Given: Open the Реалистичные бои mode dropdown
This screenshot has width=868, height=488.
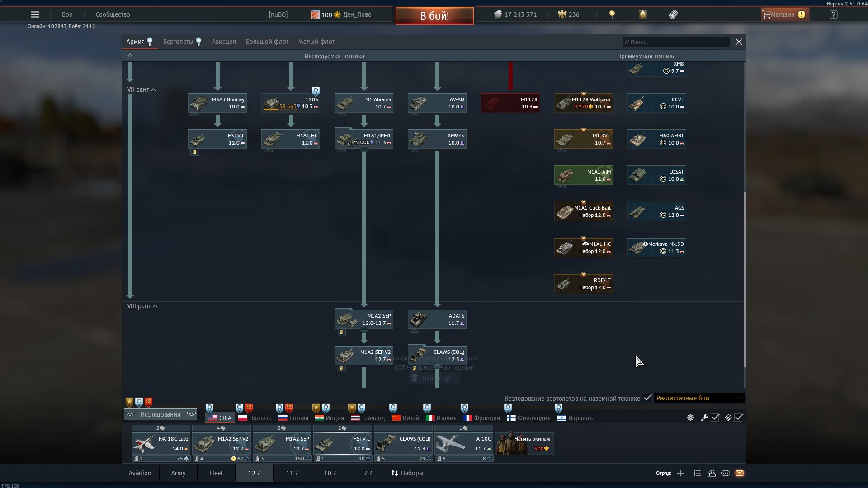Looking at the screenshot, I should [x=698, y=398].
